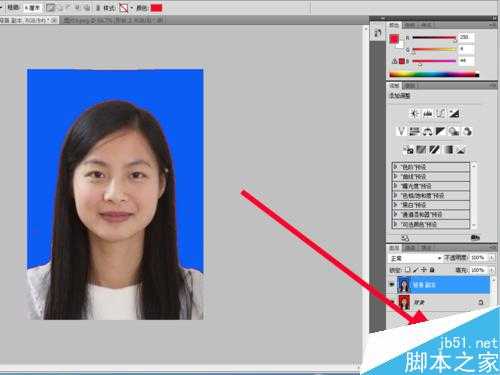
Task: Click the lock all padlock icon
Action: (432, 270)
